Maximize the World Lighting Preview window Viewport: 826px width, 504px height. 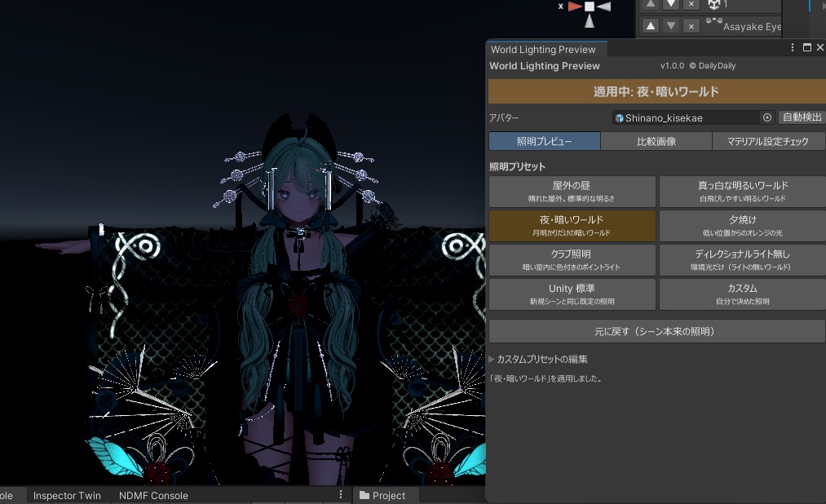click(806, 47)
